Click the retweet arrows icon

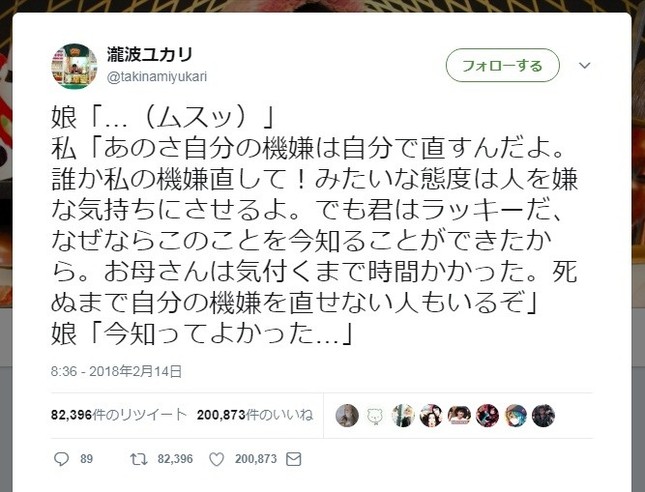[x=139, y=459]
